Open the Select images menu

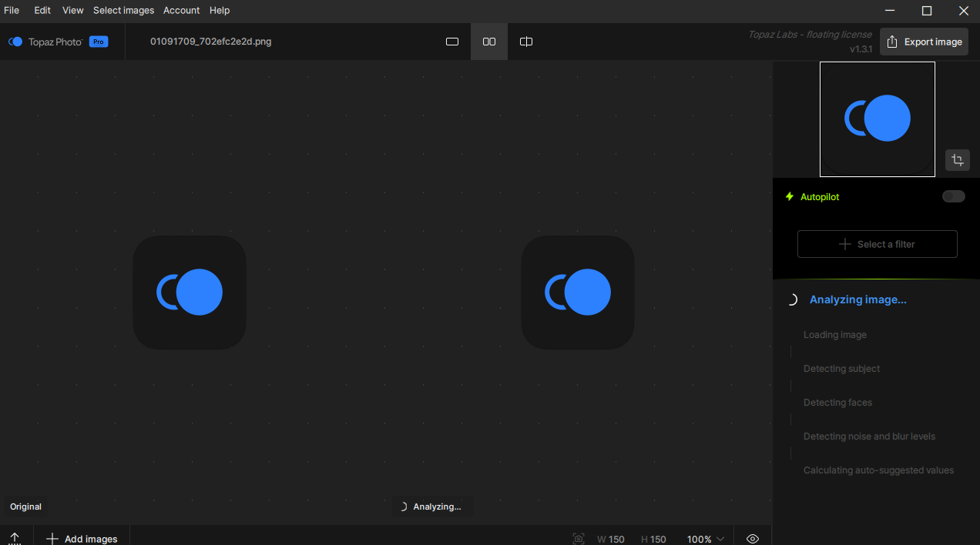pyautogui.click(x=123, y=10)
